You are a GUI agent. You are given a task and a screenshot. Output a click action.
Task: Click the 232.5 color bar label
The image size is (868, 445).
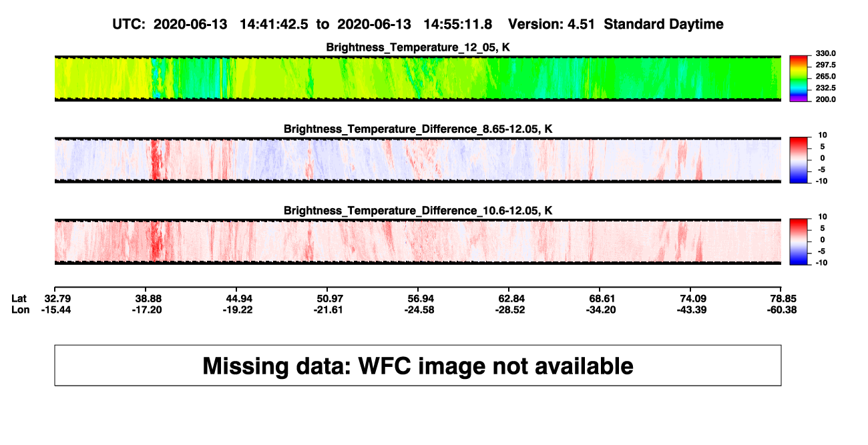[826, 88]
